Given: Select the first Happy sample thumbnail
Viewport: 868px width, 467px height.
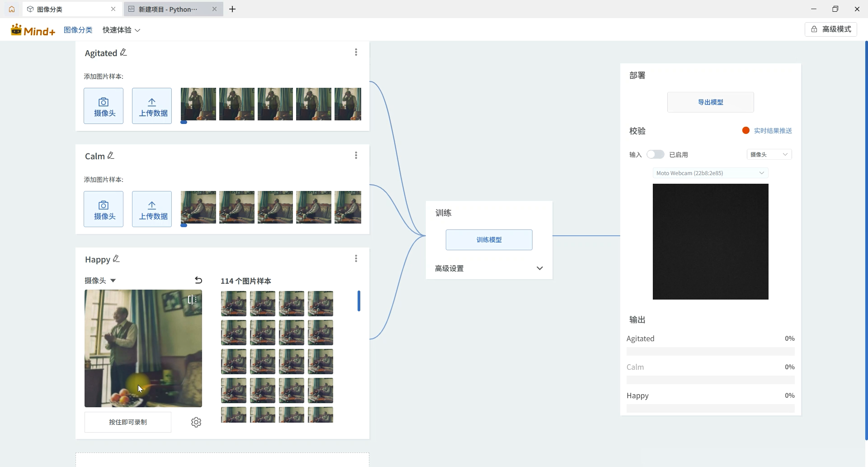Looking at the screenshot, I should 234,303.
